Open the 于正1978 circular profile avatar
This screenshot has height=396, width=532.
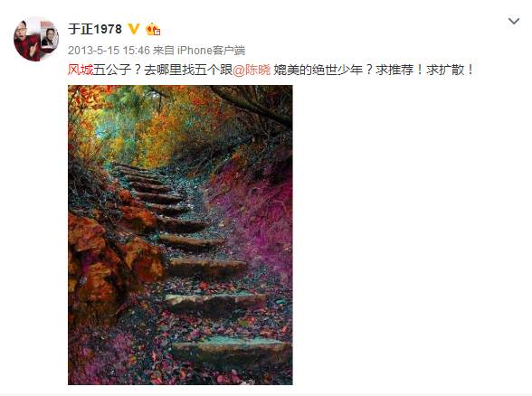coord(36,39)
